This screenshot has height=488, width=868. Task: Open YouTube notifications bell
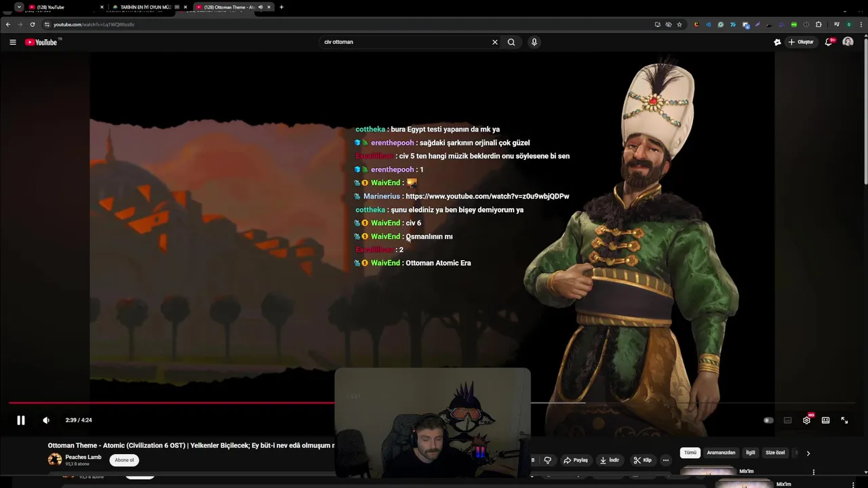point(829,42)
